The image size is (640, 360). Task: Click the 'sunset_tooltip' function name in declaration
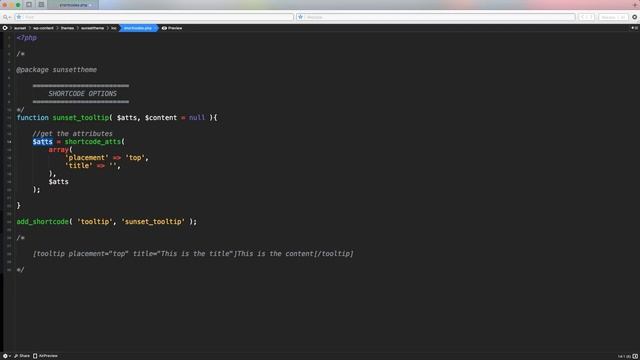click(x=81, y=118)
